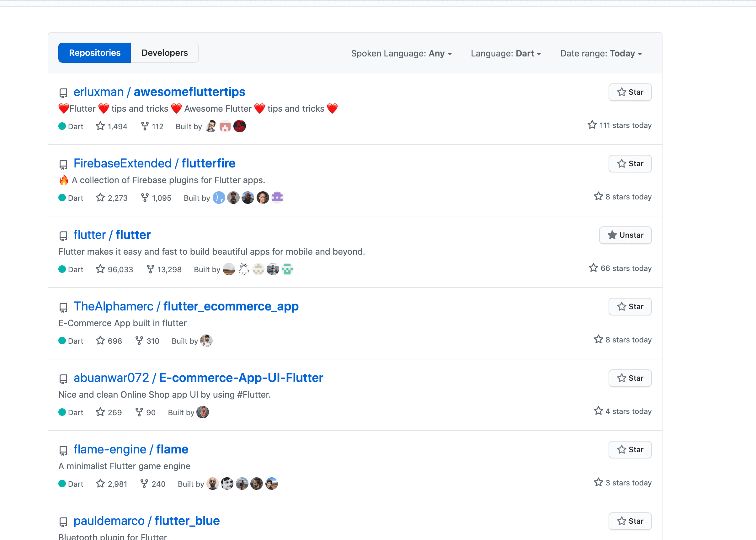View forks count 1,095 for flutterfire

156,198
